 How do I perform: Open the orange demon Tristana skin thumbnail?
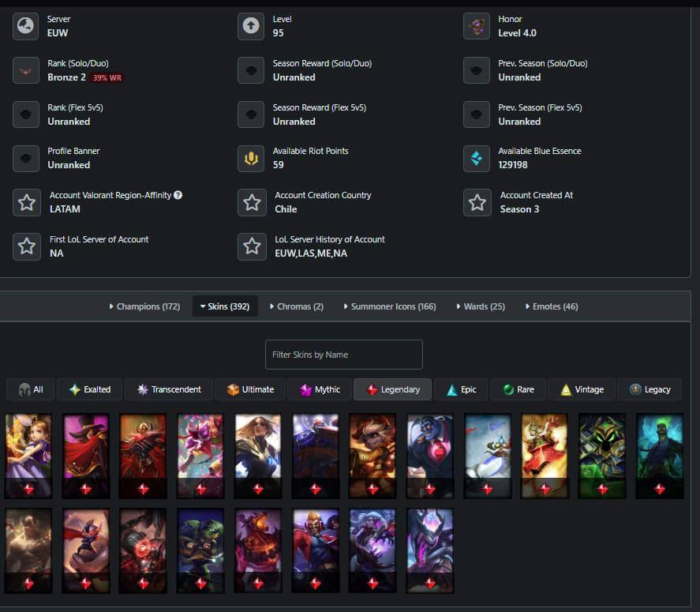(258, 550)
